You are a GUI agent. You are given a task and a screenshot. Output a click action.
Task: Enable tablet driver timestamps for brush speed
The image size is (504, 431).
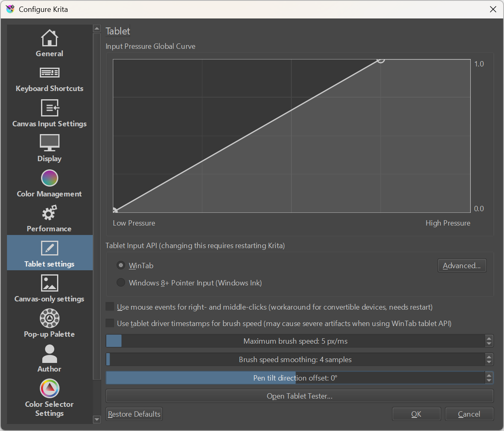(110, 323)
